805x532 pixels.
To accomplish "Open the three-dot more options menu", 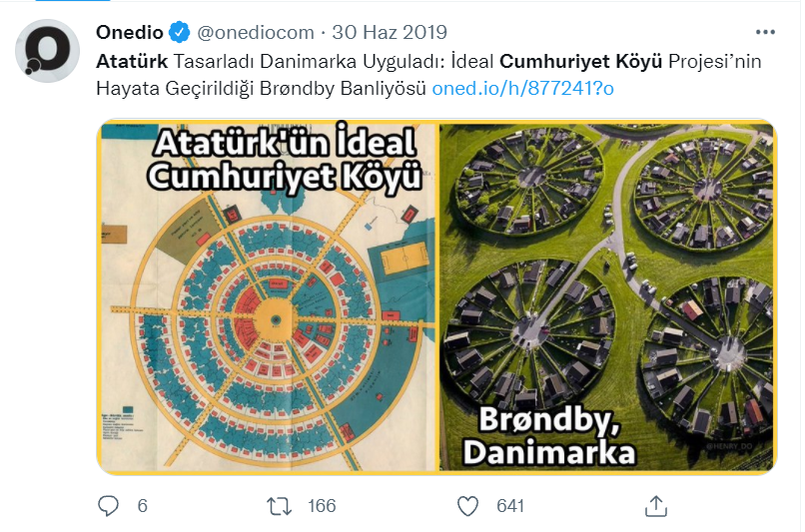I will (766, 32).
